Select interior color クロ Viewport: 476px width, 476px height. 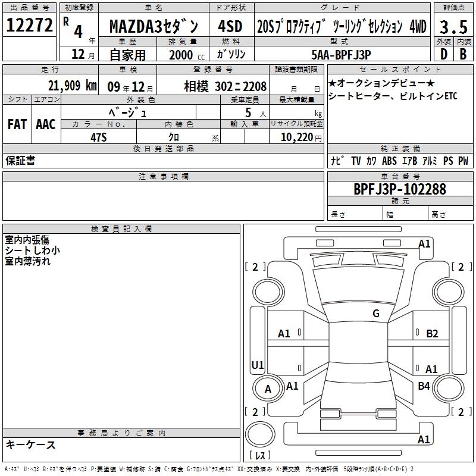174,137
